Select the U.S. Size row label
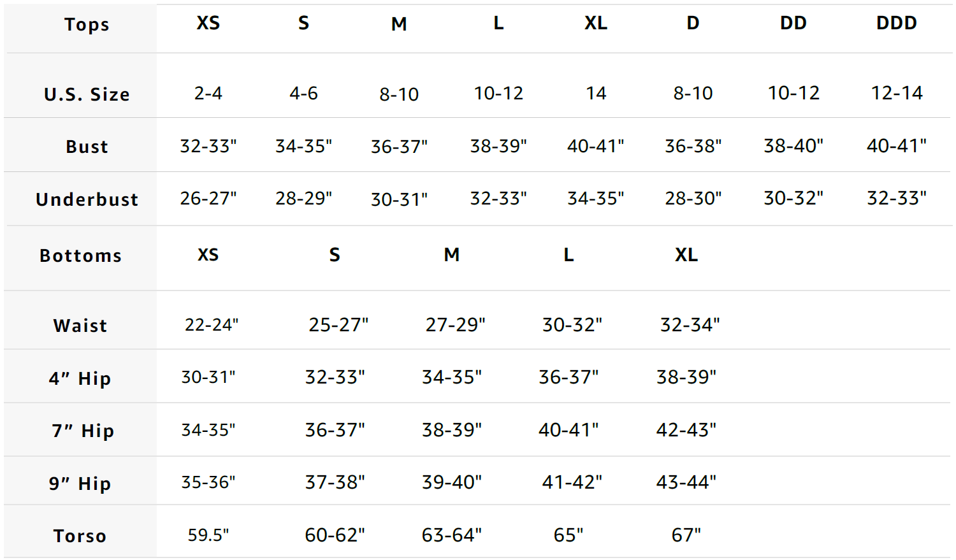Image resolution: width=956 pixels, height=560 pixels. 87,95
